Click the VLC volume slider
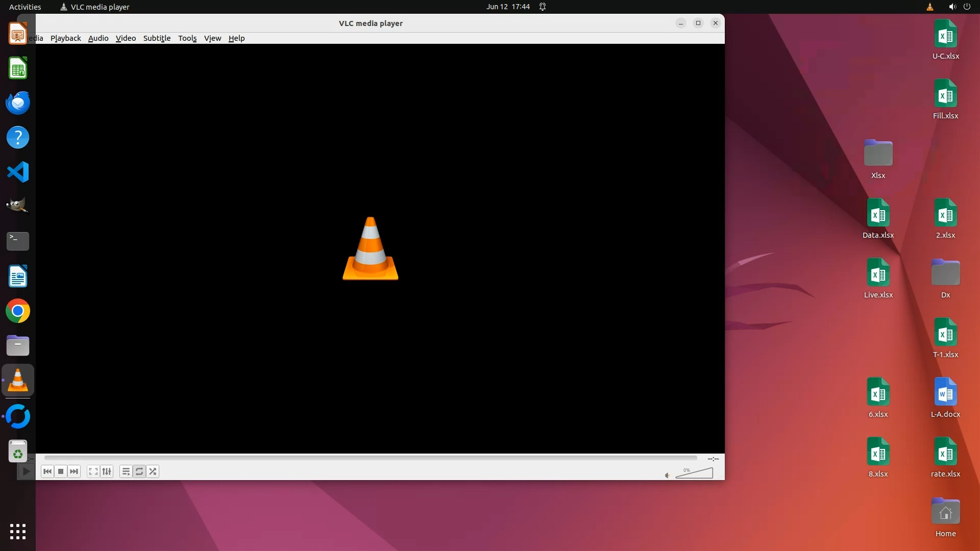 coord(695,474)
